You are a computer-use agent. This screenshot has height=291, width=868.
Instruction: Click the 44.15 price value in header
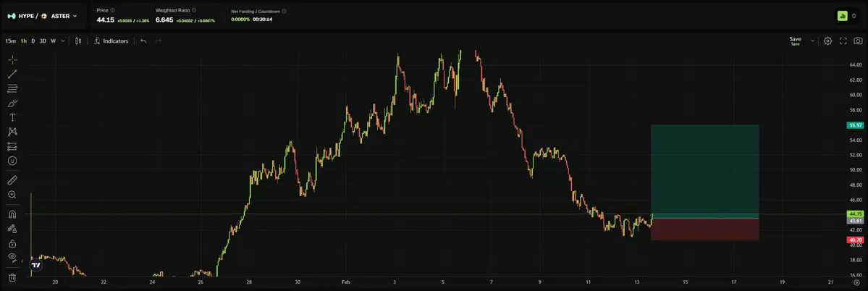pyautogui.click(x=105, y=20)
